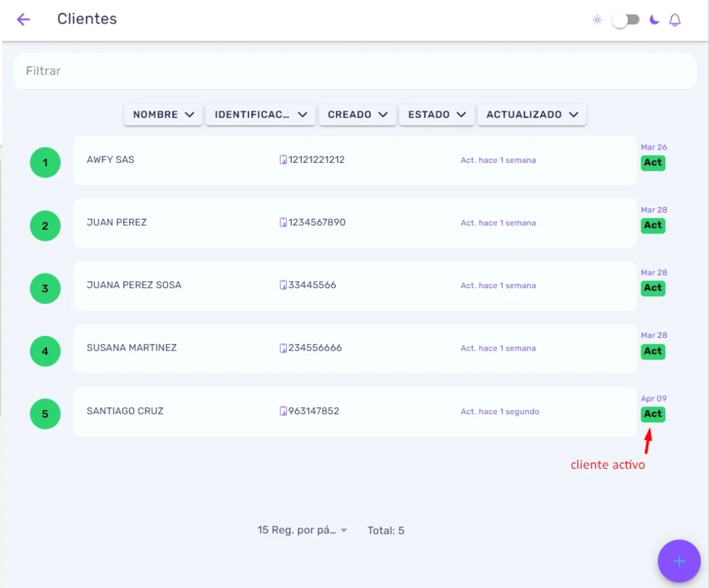Viewport: 709px width, 588px height.
Task: Click the green number 1 badge
Action: (x=45, y=162)
